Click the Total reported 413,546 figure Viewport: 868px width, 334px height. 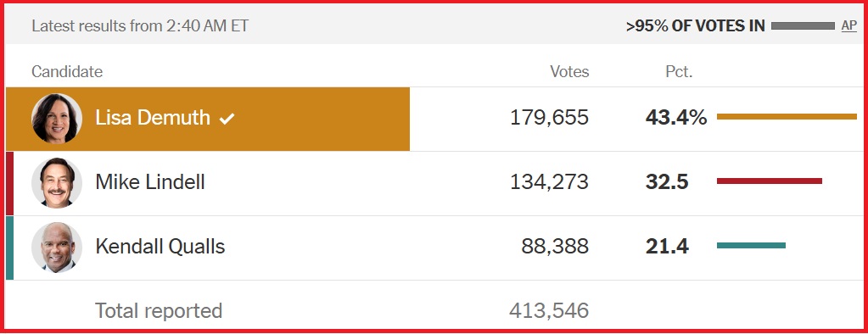click(x=549, y=311)
